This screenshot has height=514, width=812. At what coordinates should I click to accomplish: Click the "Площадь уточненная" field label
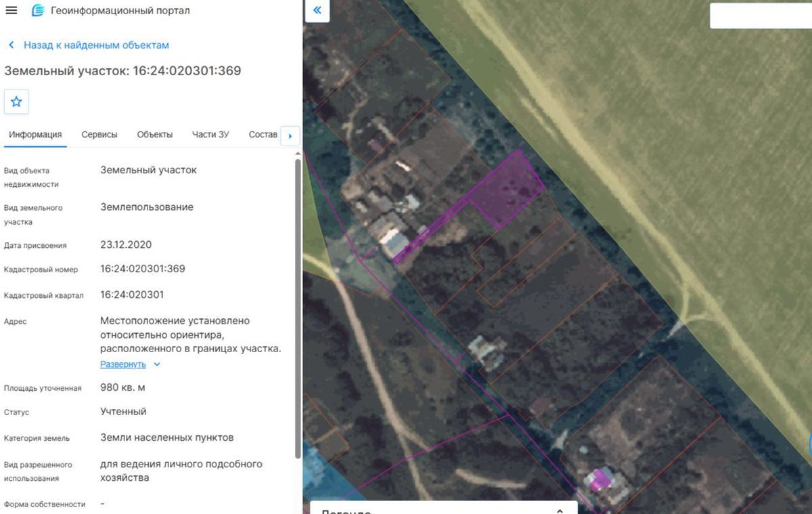pyautogui.click(x=43, y=389)
